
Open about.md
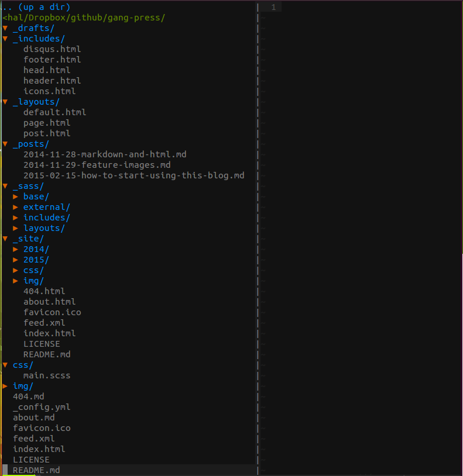[34, 418]
